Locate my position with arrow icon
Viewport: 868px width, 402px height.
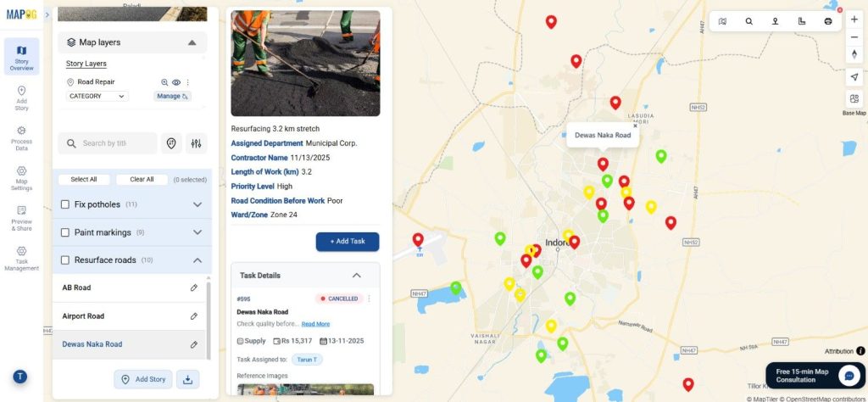click(854, 77)
